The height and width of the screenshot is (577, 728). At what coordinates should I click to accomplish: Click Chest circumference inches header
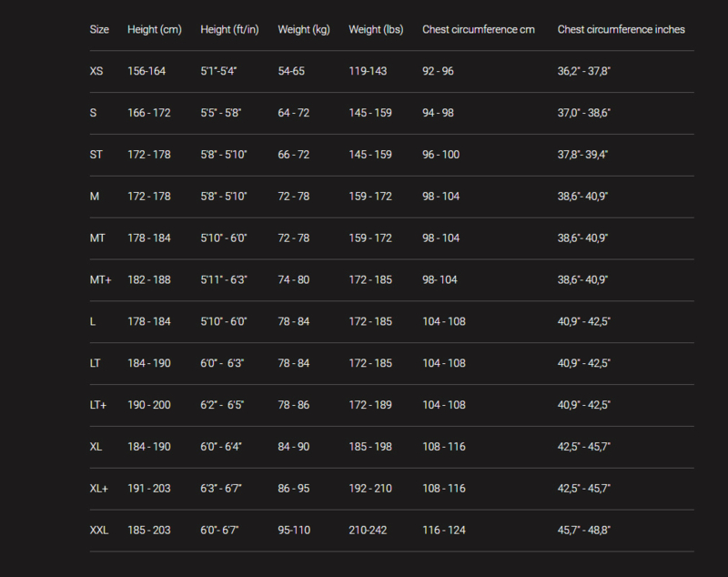622,30
